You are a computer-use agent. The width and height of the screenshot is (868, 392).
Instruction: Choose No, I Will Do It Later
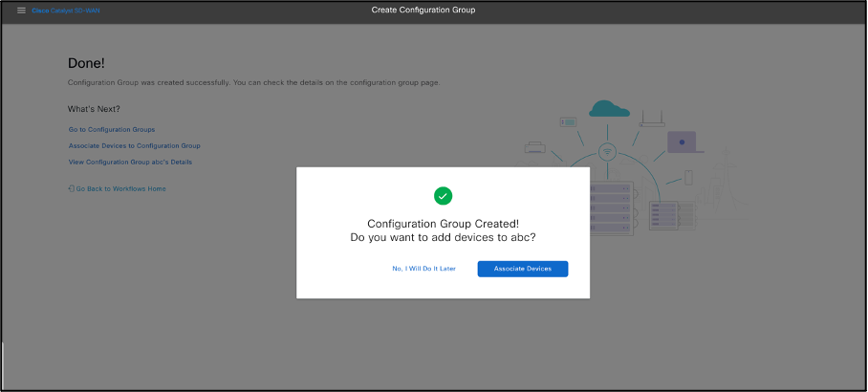tap(423, 269)
